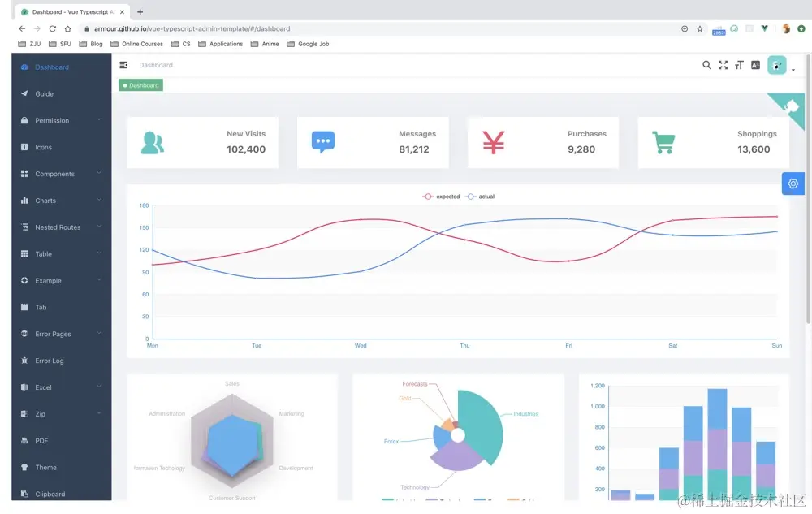Viewport: 812px width, 514px height.
Task: Click the fullscreen toggle icon in header
Action: coord(723,65)
